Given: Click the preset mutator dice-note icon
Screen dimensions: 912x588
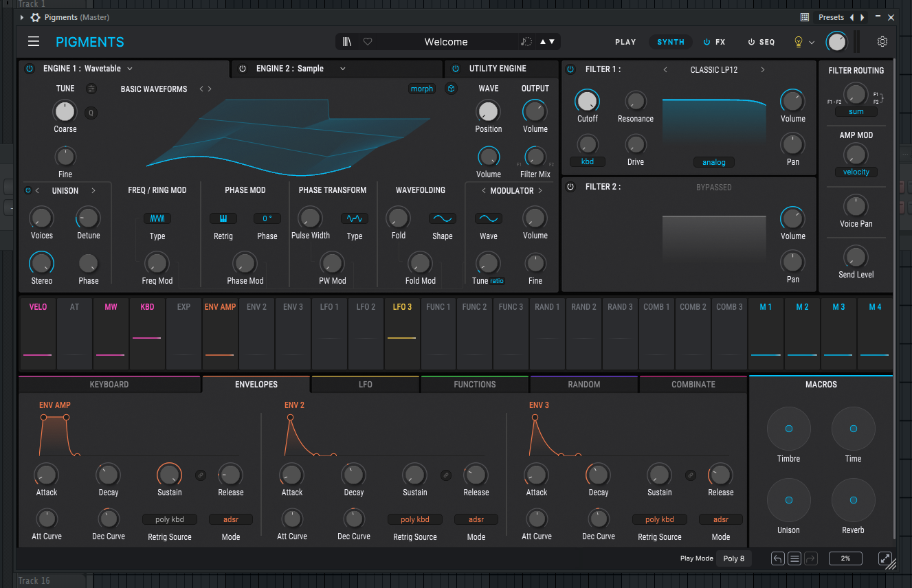Looking at the screenshot, I should tap(526, 42).
